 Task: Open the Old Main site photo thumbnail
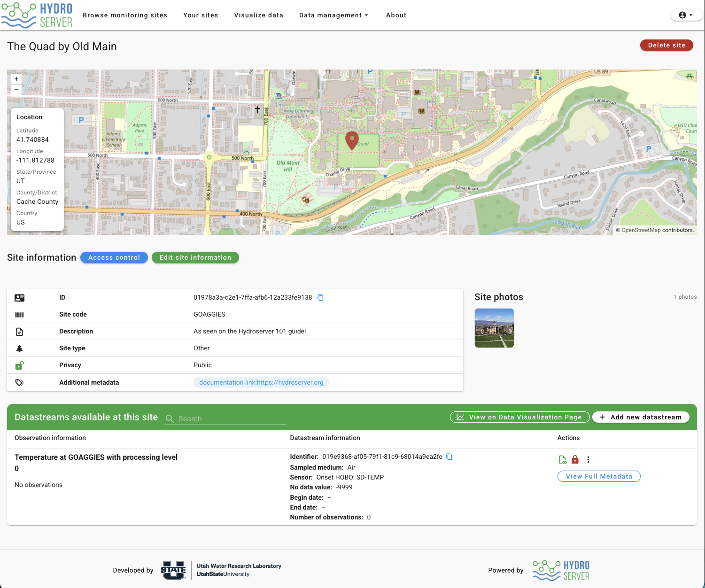494,328
